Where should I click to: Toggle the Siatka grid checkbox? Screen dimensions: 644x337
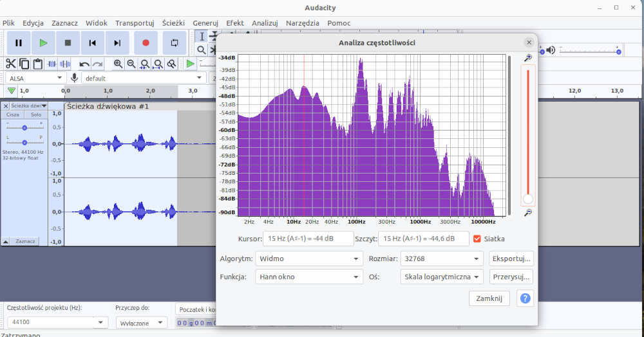477,239
